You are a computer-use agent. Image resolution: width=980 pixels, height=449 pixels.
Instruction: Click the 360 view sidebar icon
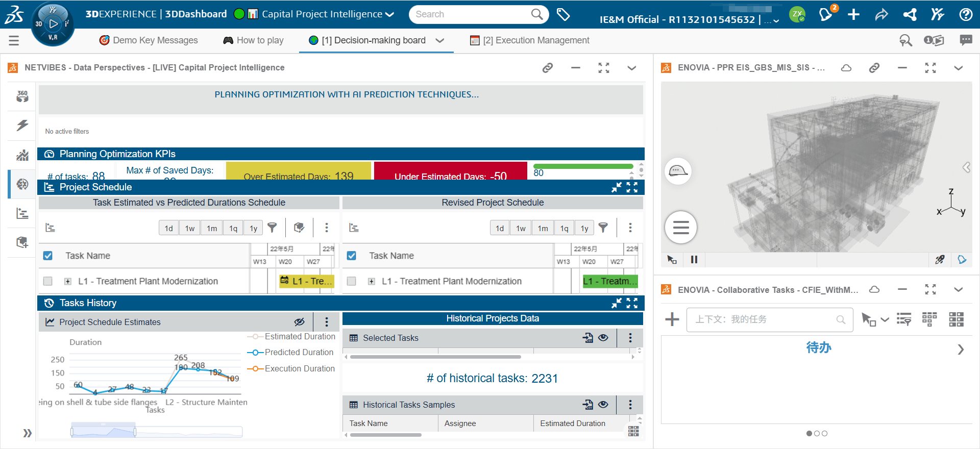click(22, 96)
